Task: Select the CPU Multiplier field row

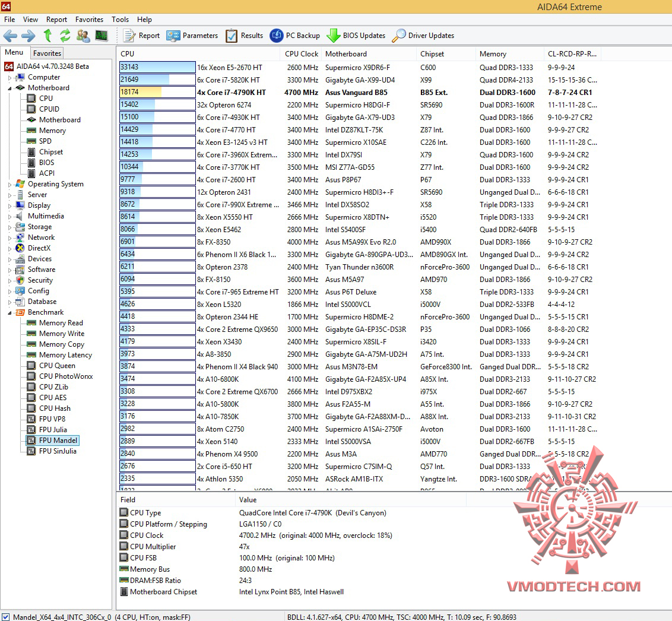Action: [x=291, y=546]
